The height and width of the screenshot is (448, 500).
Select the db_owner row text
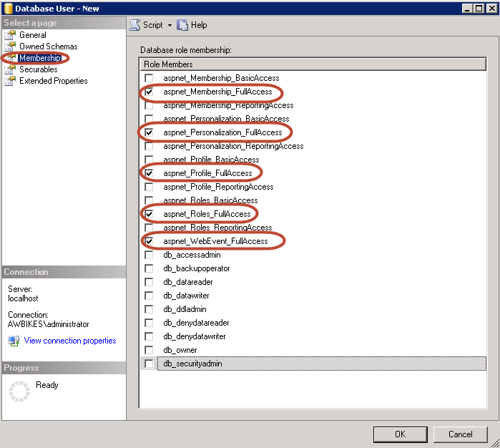pyautogui.click(x=180, y=350)
